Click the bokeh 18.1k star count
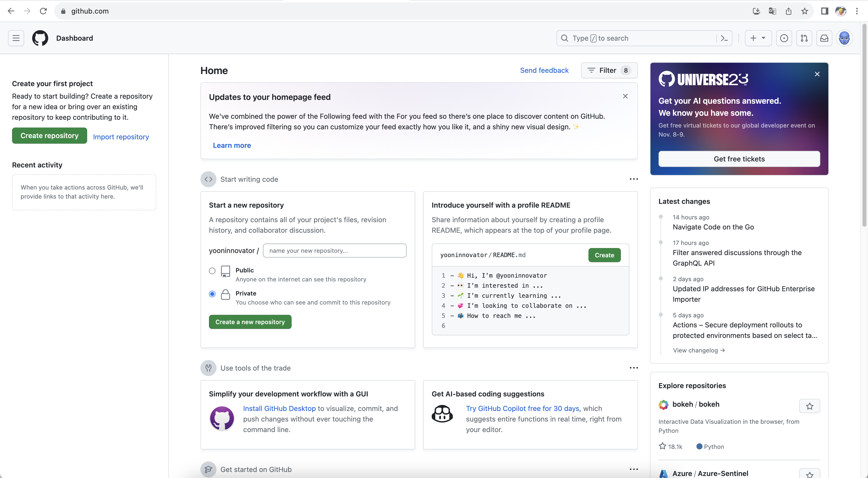Image resolution: width=868 pixels, height=478 pixels. tap(671, 446)
